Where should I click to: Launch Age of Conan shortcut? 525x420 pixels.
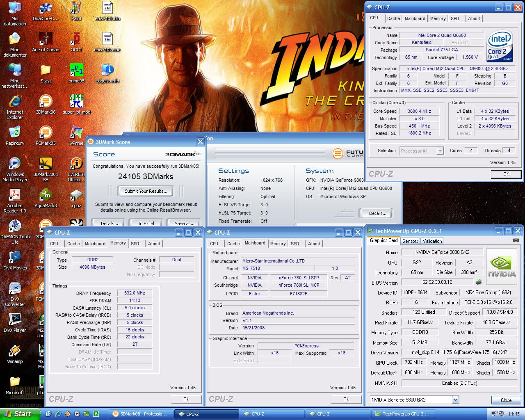pos(46,43)
